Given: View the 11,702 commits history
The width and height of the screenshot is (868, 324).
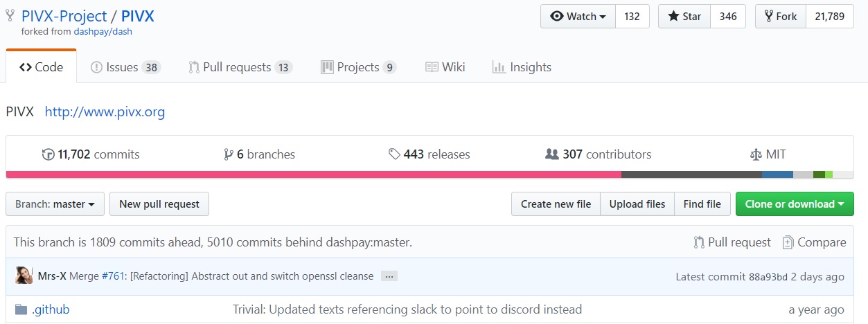Looking at the screenshot, I should point(91,154).
